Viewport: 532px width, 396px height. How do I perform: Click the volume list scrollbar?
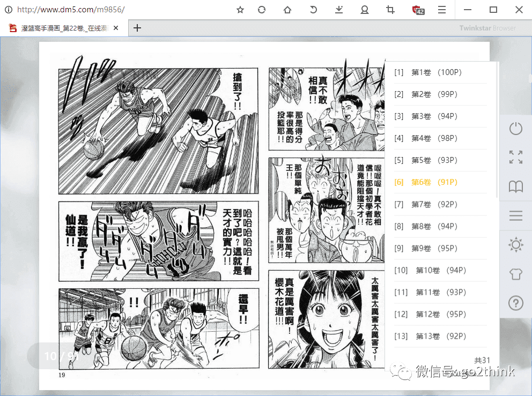click(497, 130)
